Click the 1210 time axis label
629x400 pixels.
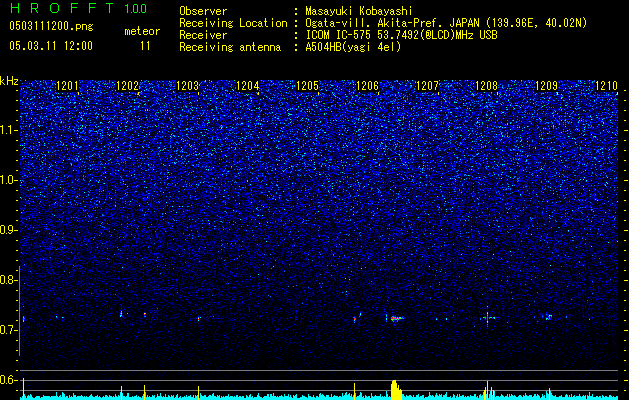click(607, 86)
